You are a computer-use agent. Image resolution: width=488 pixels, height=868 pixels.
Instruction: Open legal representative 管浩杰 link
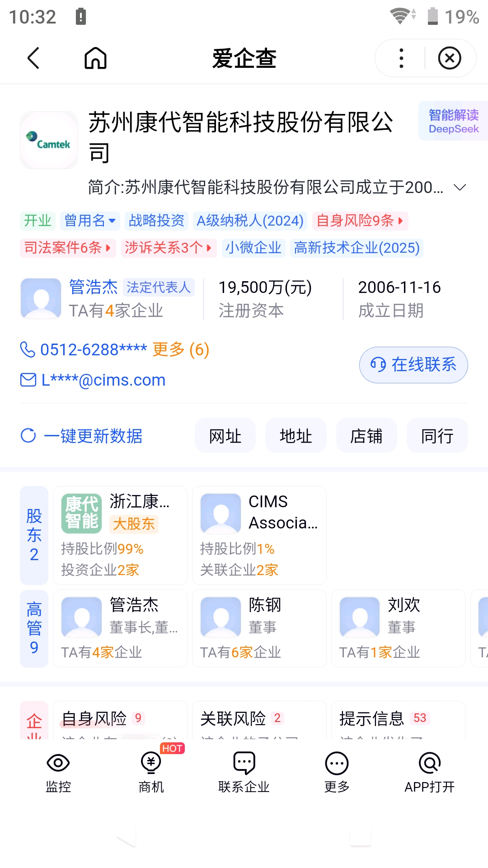(x=93, y=287)
